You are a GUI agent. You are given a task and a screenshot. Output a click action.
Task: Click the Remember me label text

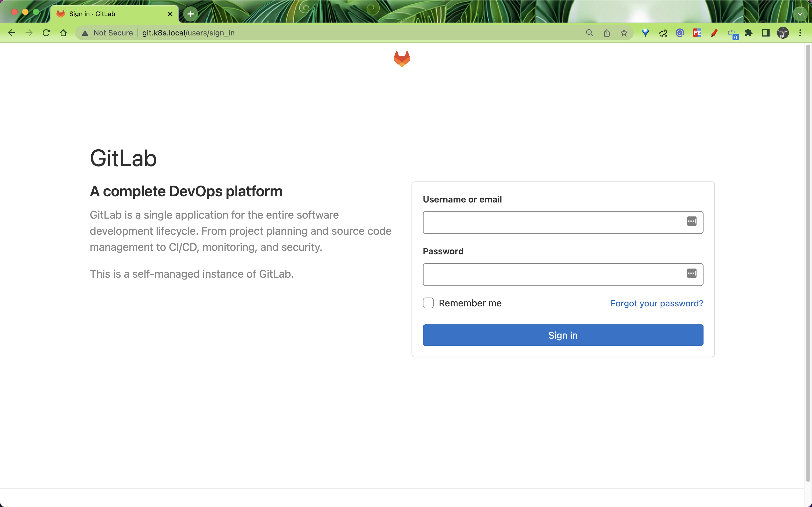tap(470, 303)
